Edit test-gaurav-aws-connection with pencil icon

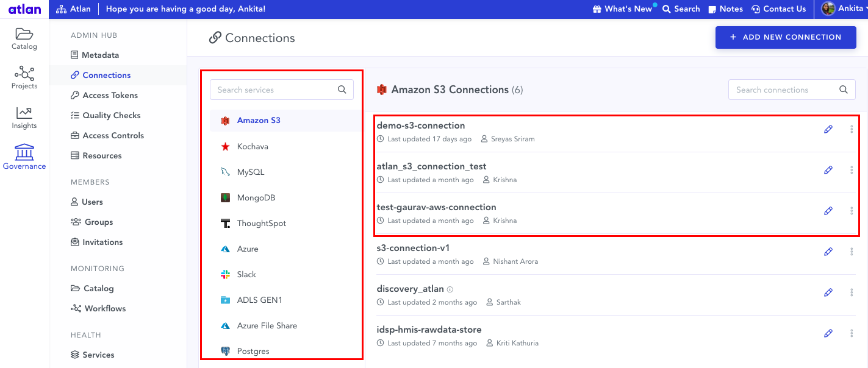pos(828,211)
